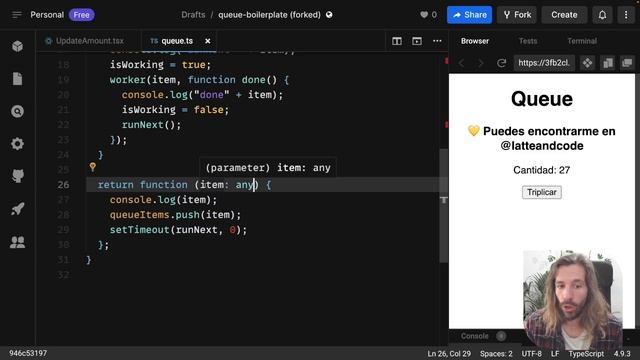
Task: Click the Spaces: 2 status item
Action: pyautogui.click(x=496, y=353)
